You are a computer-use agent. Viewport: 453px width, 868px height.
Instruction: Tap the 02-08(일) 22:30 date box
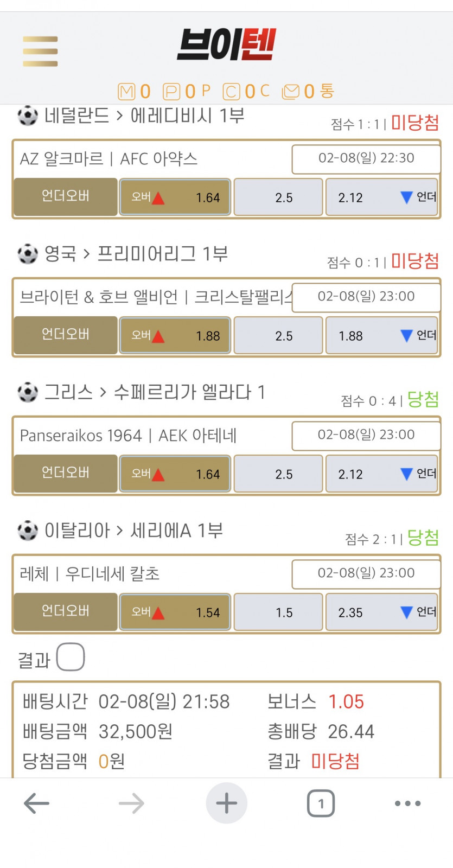(x=366, y=159)
